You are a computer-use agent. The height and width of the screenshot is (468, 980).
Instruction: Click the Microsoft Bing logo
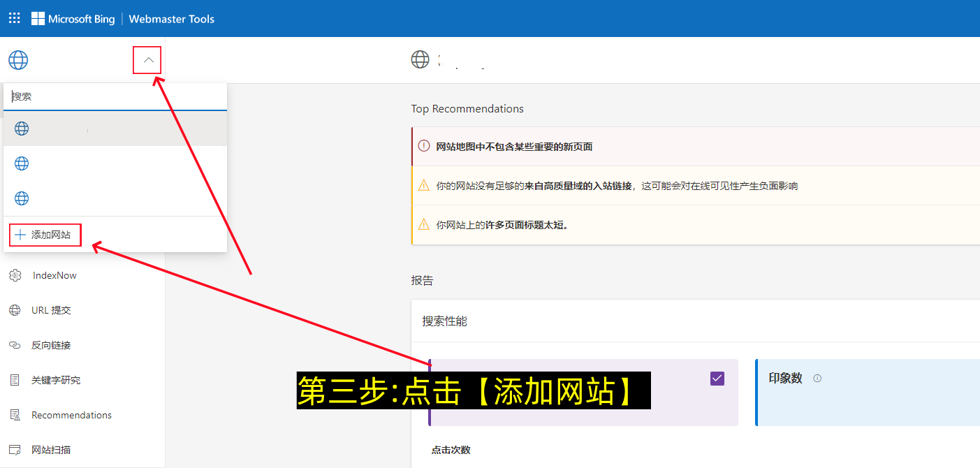pyautogui.click(x=73, y=19)
